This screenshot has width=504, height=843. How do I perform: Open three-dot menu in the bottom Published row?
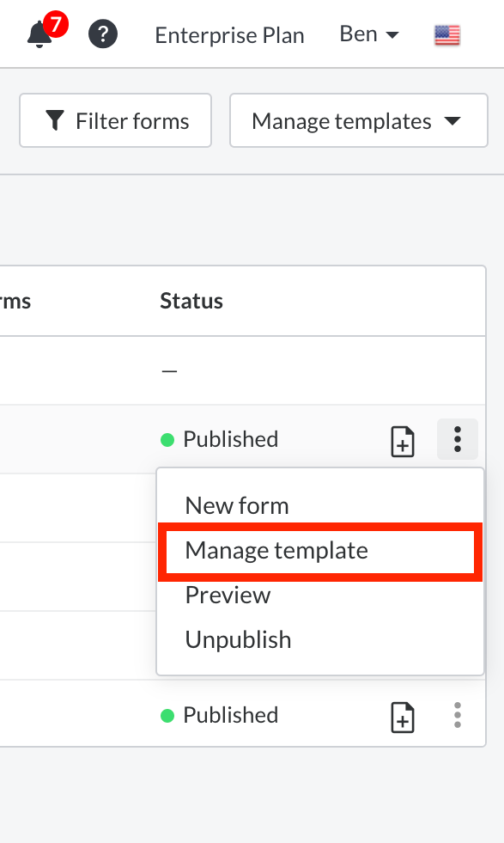pyautogui.click(x=458, y=715)
